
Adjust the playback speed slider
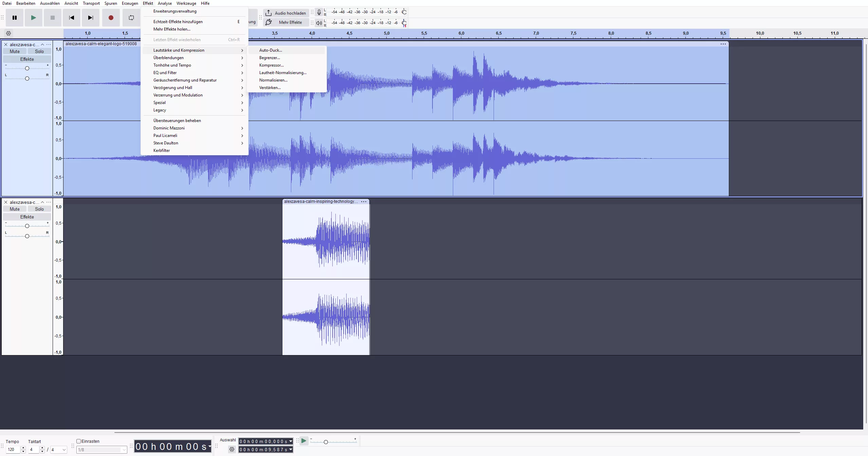333,442
